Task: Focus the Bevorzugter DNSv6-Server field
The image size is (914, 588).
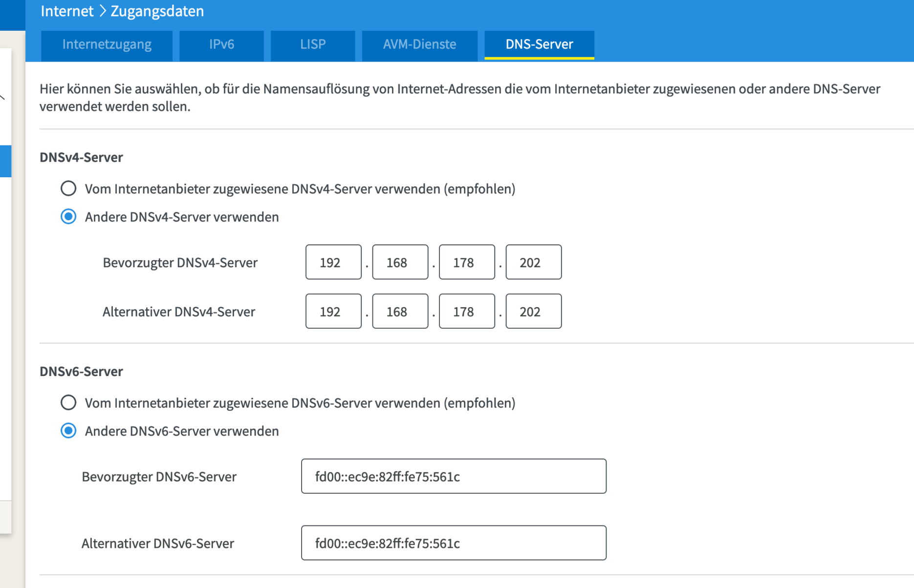Action: [x=454, y=476]
